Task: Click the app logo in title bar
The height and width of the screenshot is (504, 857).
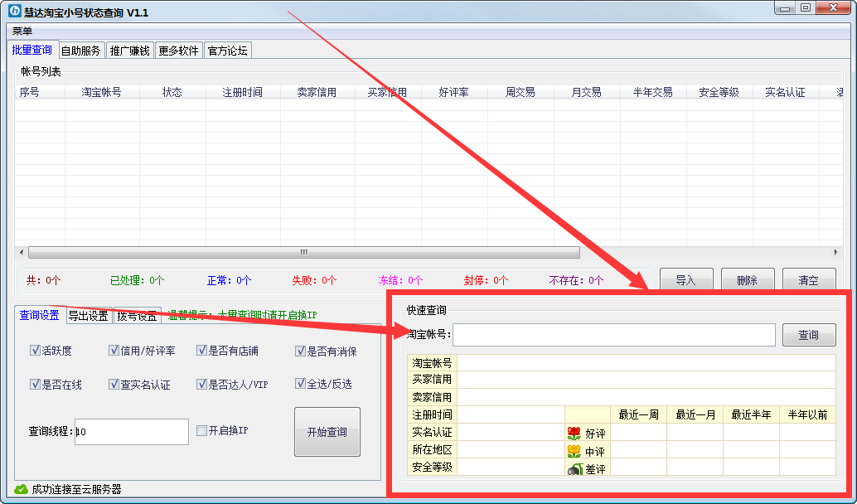Action: [x=14, y=12]
